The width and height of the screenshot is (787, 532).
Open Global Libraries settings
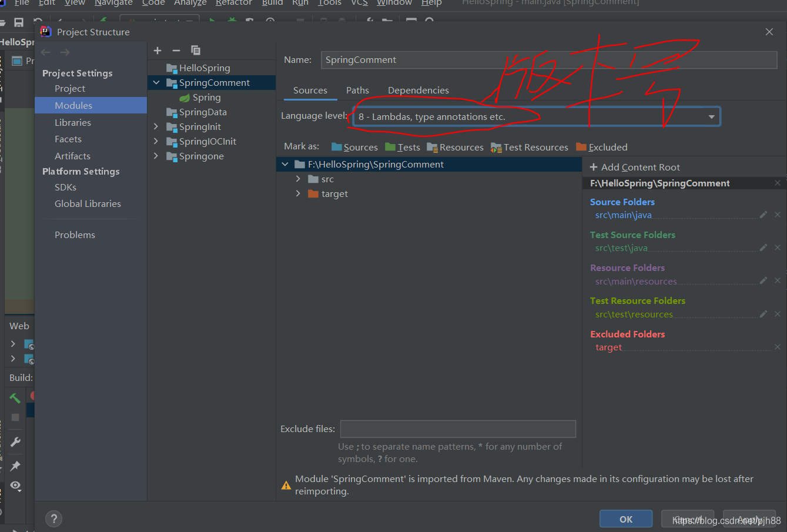[x=88, y=204]
